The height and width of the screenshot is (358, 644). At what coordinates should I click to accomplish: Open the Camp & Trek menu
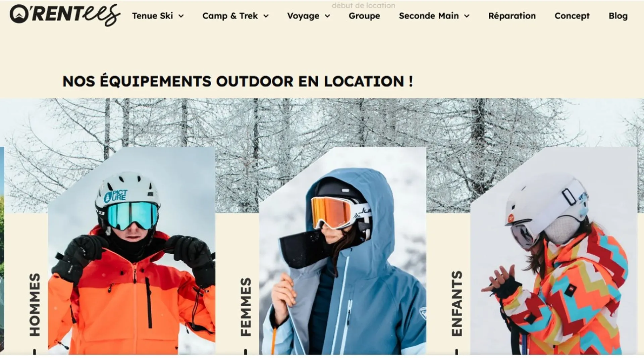click(x=230, y=16)
